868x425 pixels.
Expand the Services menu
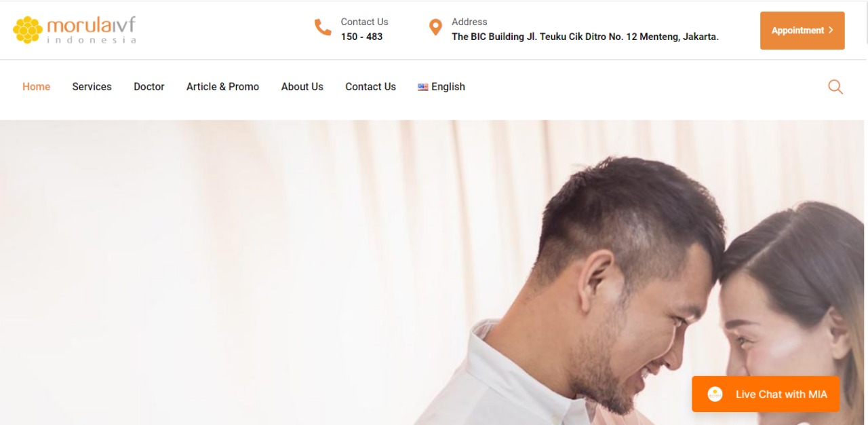pos(92,87)
